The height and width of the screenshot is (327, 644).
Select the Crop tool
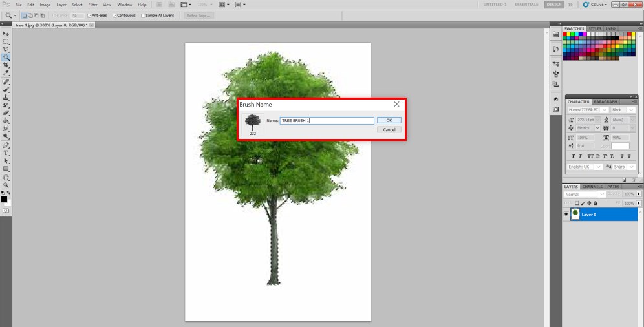[x=6, y=65]
